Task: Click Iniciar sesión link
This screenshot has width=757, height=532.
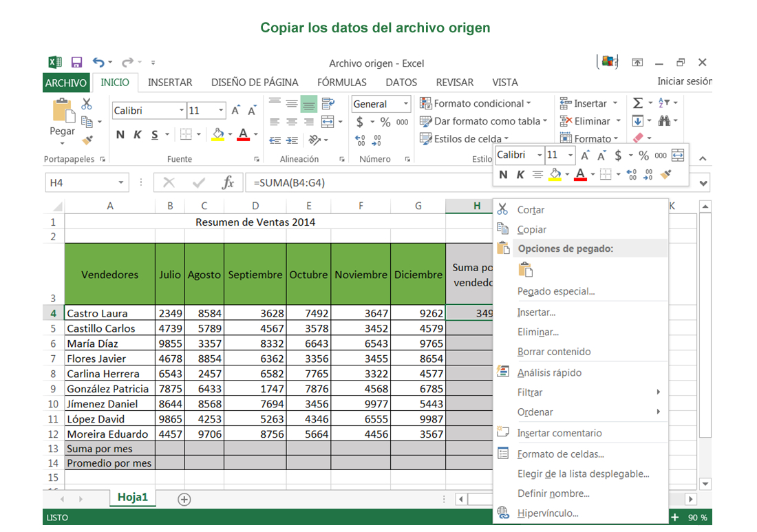Action: (x=685, y=81)
